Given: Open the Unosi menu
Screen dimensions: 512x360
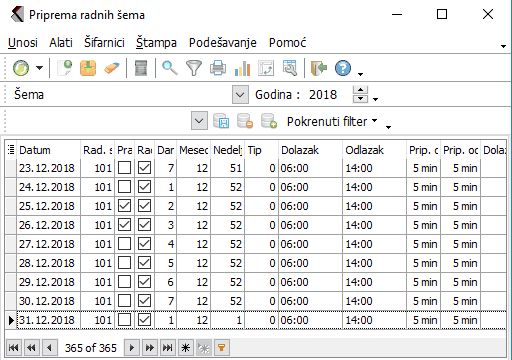Looking at the screenshot, I should tap(23, 43).
